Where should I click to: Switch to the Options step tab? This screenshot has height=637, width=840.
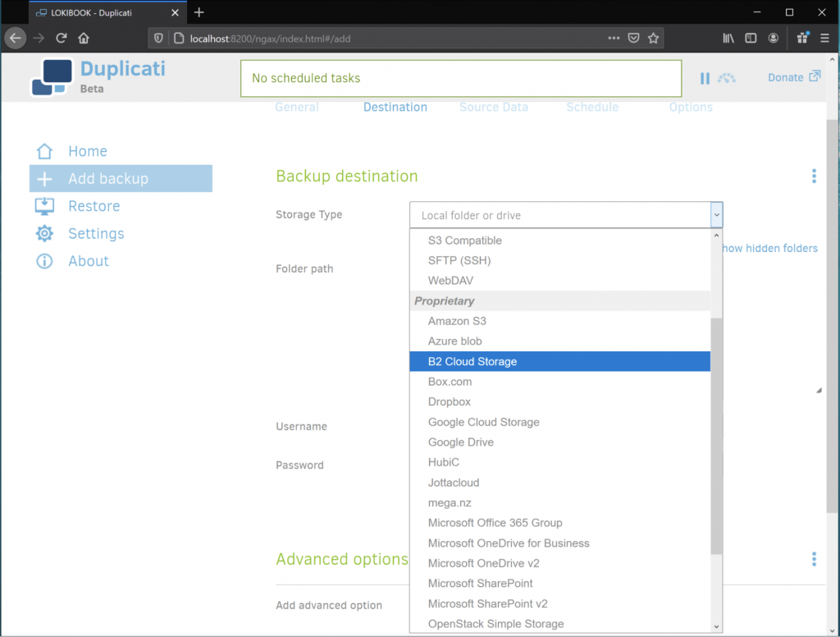tap(691, 108)
